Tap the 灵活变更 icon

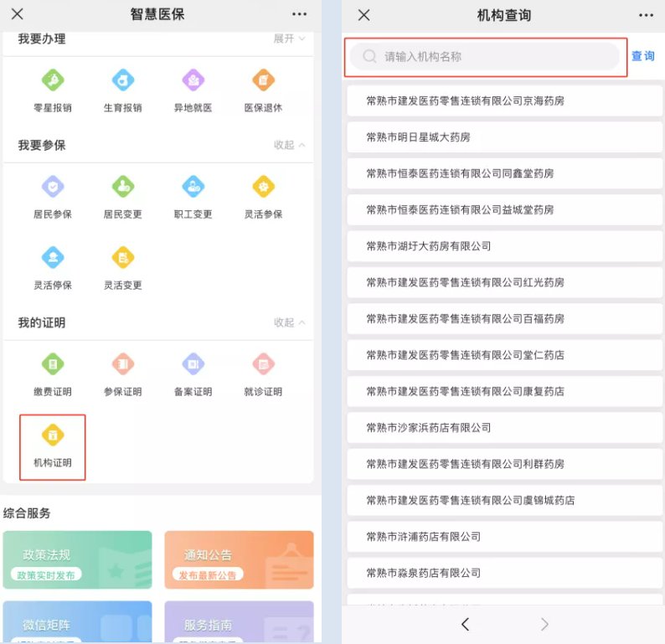click(x=123, y=257)
